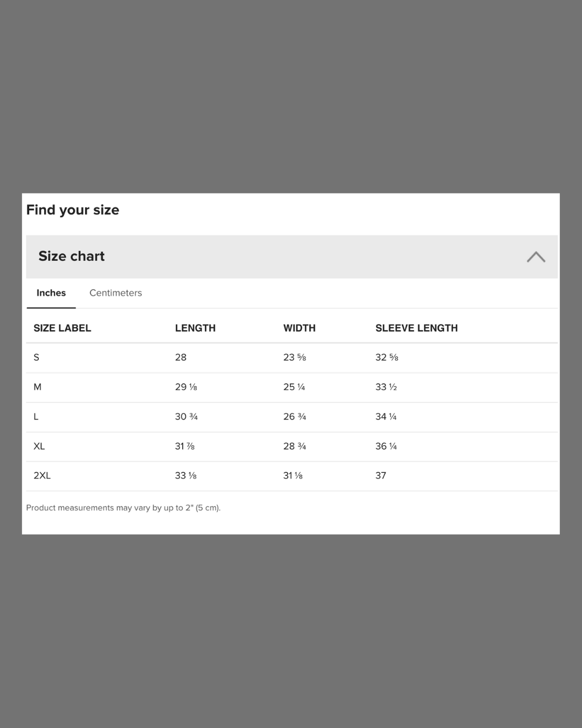Click the SIZE LABEL column header
582x728 pixels.
point(62,328)
